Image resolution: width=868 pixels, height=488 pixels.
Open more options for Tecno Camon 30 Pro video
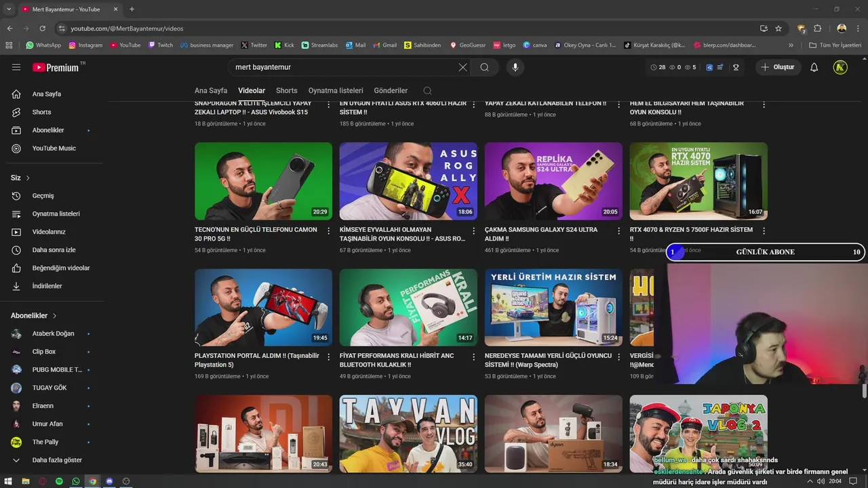(329, 231)
